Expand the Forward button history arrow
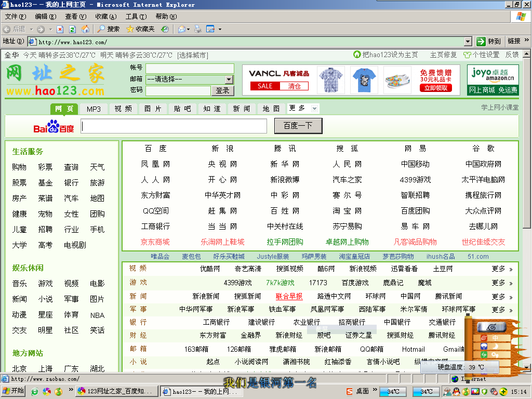The width and height of the screenshot is (532, 399). coord(50,29)
